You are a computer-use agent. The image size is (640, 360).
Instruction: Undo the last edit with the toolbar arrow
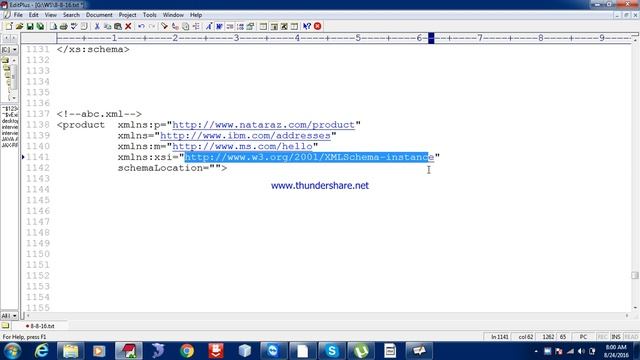[141, 27]
